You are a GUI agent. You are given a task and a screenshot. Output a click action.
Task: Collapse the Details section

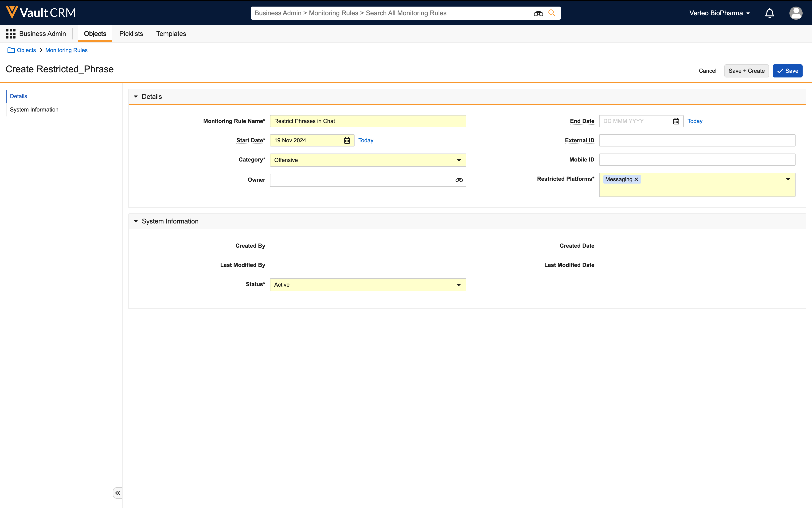click(x=136, y=97)
